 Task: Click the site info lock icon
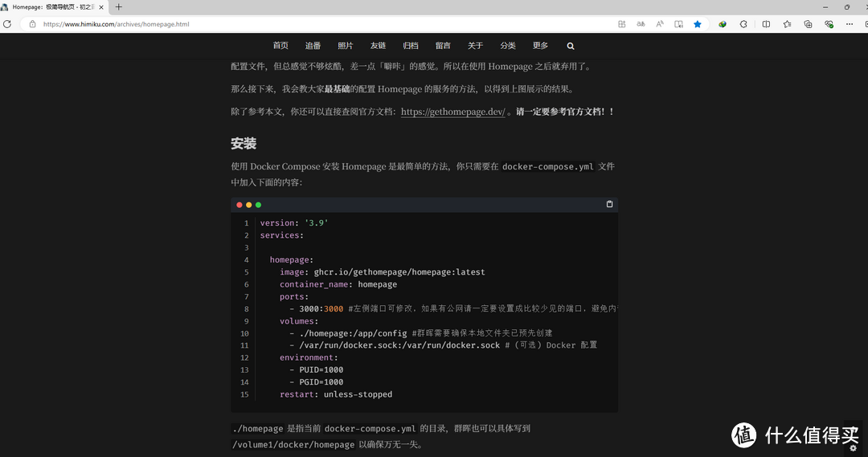(33, 24)
